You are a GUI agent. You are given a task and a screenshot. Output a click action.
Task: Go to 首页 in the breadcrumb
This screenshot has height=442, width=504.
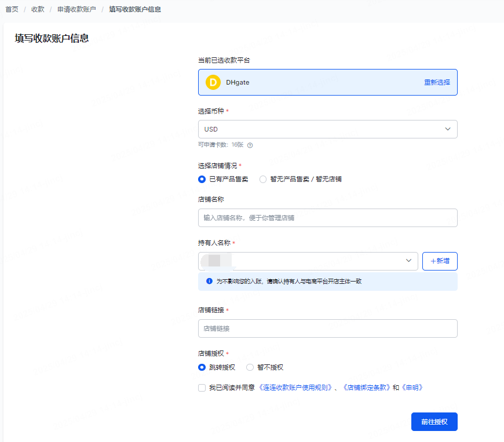[12, 10]
